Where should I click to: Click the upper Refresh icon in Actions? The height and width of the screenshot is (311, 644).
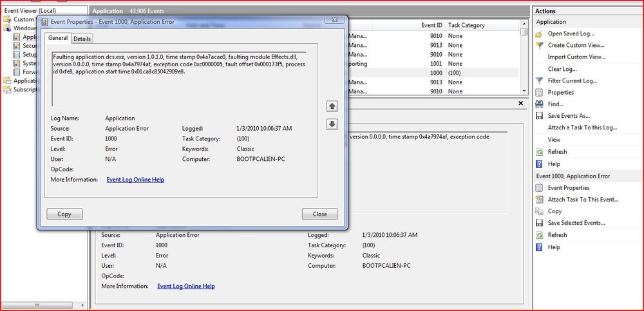tap(539, 151)
